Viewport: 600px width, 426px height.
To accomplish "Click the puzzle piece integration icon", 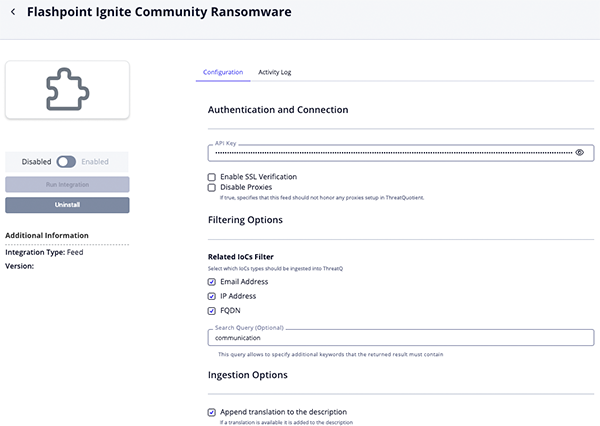I will pyautogui.click(x=67, y=90).
